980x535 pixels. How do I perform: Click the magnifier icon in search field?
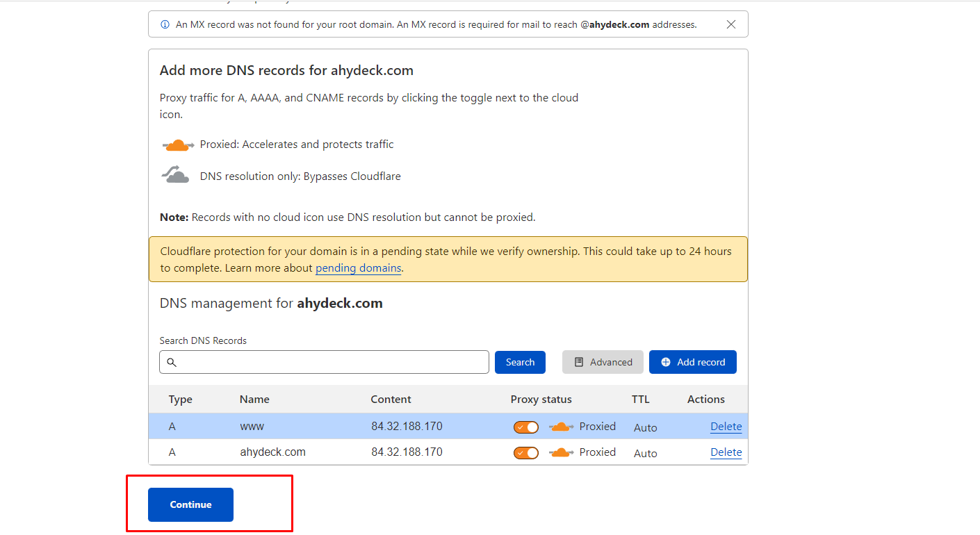[x=172, y=362]
